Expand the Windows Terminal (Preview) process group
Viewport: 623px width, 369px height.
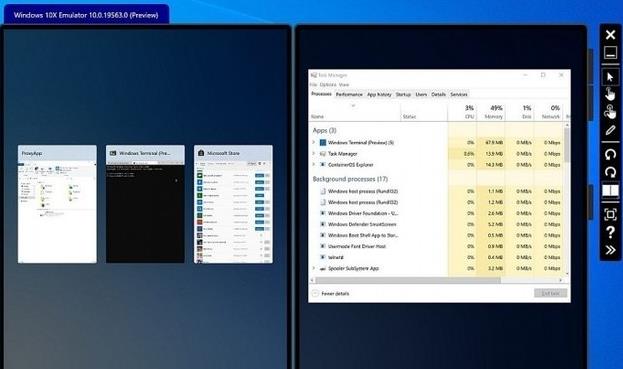(313, 142)
